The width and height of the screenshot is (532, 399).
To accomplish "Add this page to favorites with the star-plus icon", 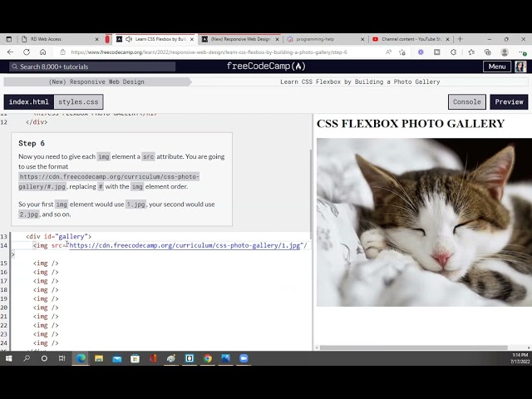I will (x=402, y=52).
